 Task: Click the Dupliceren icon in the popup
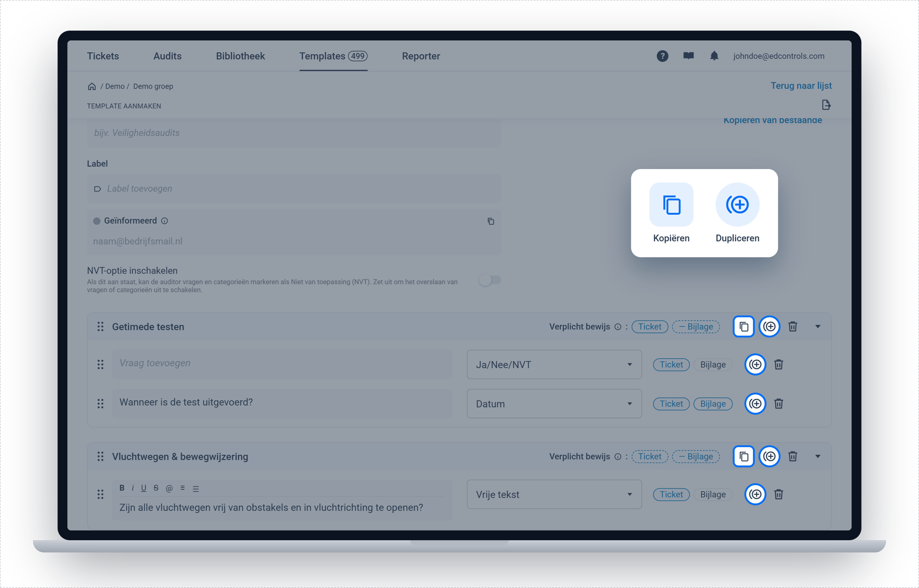[737, 204]
